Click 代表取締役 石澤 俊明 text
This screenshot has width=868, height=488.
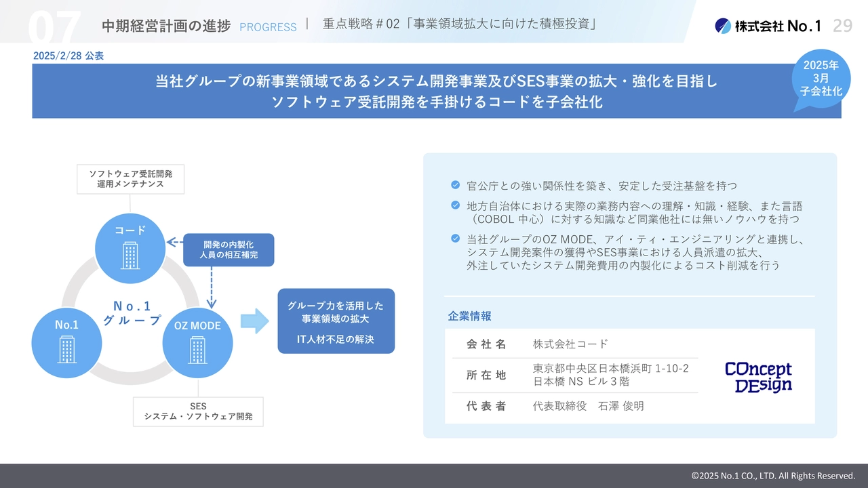(589, 406)
